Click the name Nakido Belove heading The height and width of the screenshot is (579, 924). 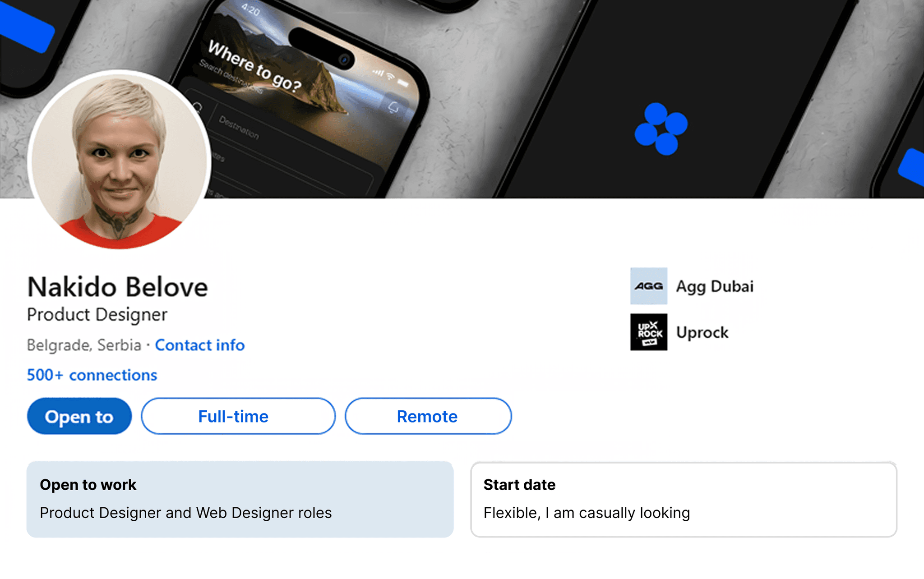tap(118, 287)
